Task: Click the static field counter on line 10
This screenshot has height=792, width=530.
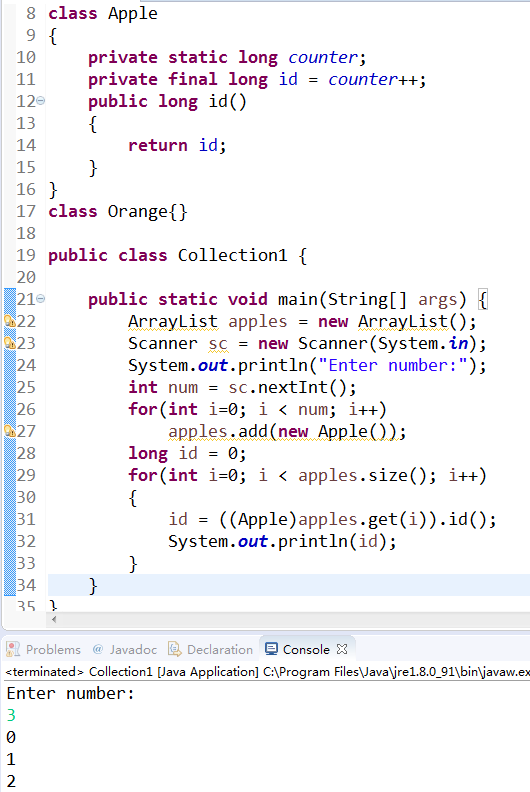Action: click(323, 58)
